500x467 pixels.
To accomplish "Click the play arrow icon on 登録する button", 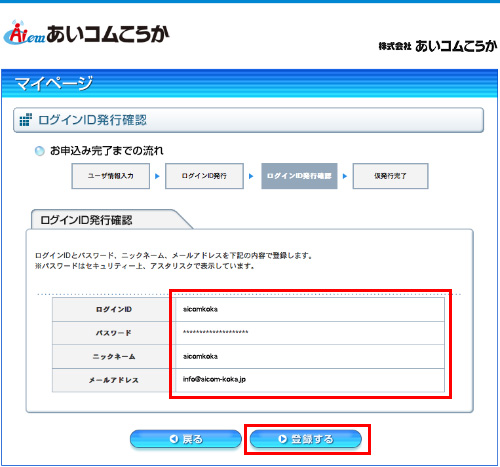I will (x=283, y=439).
